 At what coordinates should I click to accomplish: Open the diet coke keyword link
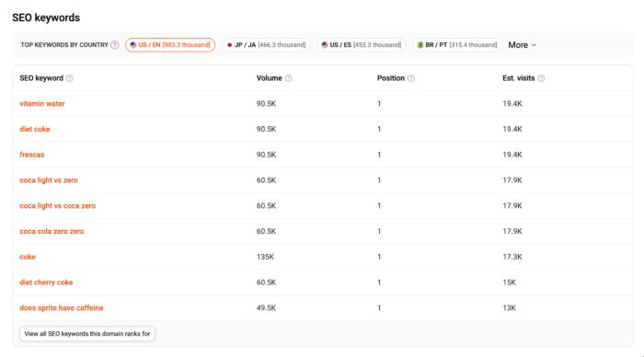(x=35, y=129)
